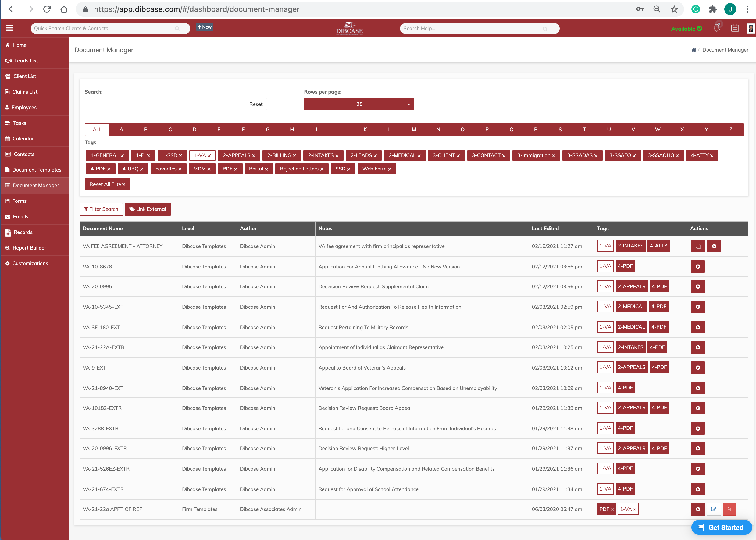Click the + New button
Screen dimensions: 756x540
204,27
